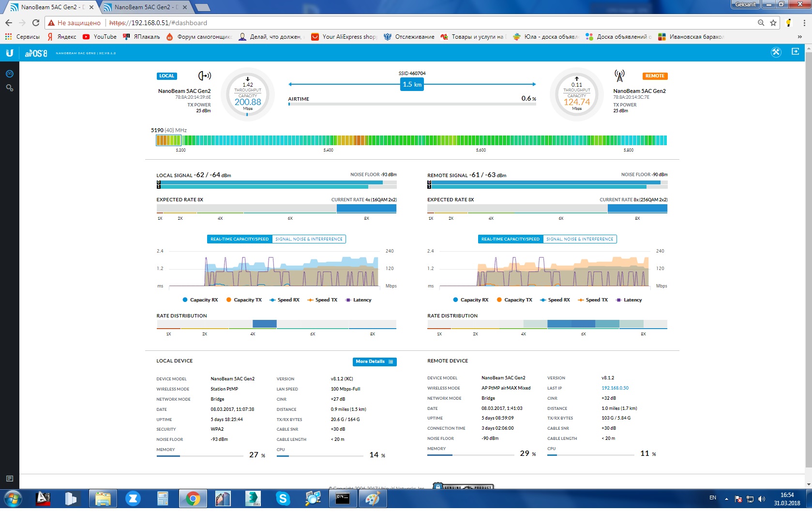Select remote Real-Time Capacity/Speed tab
The width and height of the screenshot is (812, 512).
tap(511, 239)
